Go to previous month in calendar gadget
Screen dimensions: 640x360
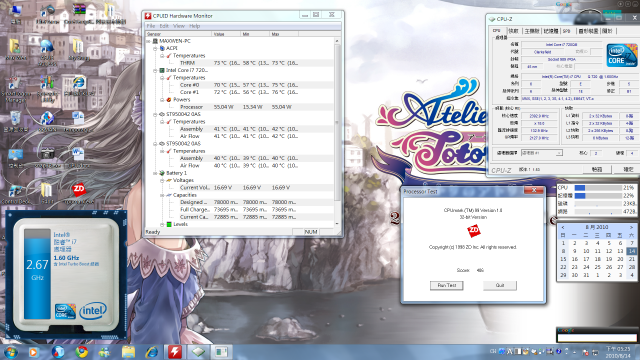[x=563, y=227]
